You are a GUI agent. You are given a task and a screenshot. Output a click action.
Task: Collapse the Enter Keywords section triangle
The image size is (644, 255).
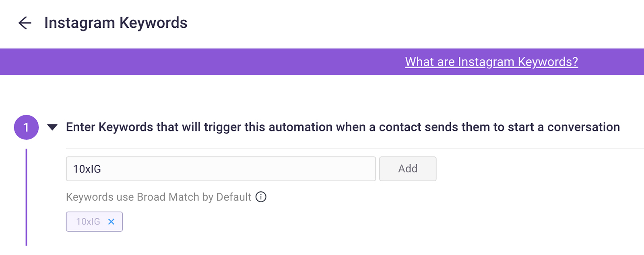(x=52, y=127)
